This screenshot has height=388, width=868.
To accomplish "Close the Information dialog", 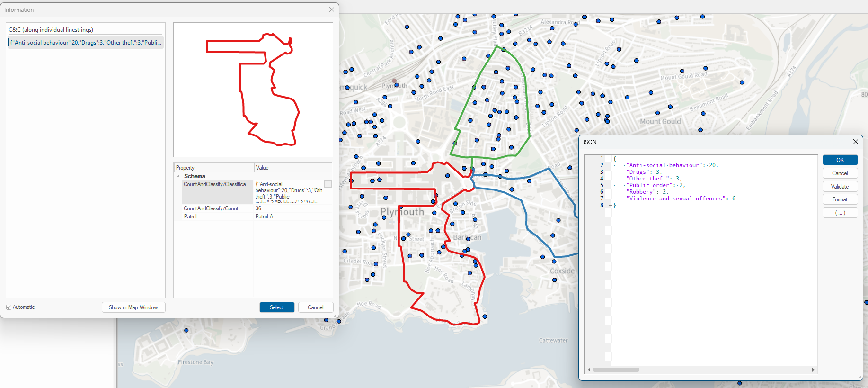I will (332, 9).
